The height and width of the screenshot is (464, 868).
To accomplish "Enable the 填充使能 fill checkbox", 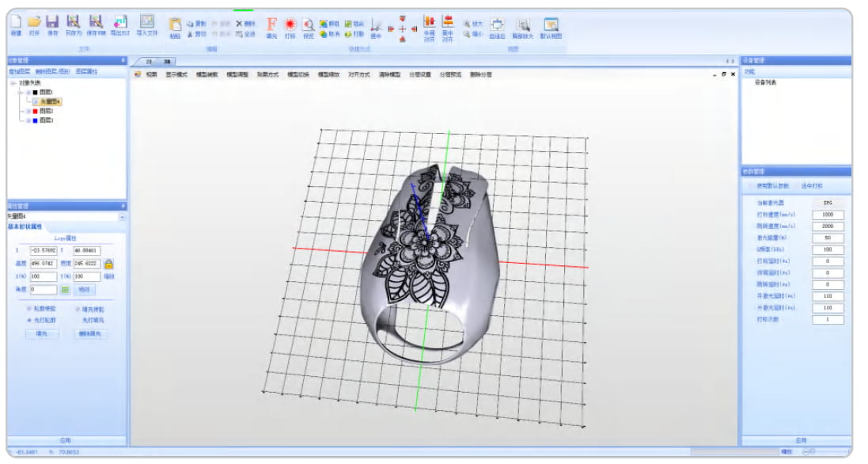I will point(79,309).
